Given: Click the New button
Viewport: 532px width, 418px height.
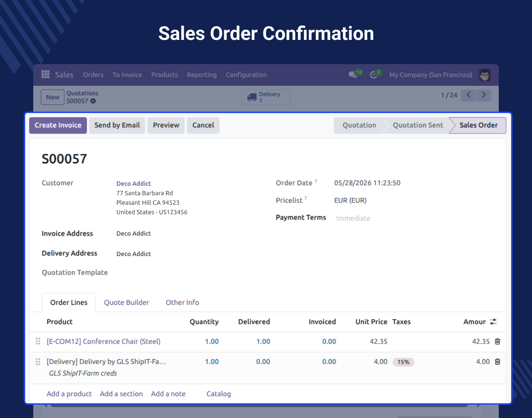Looking at the screenshot, I should click(x=53, y=97).
